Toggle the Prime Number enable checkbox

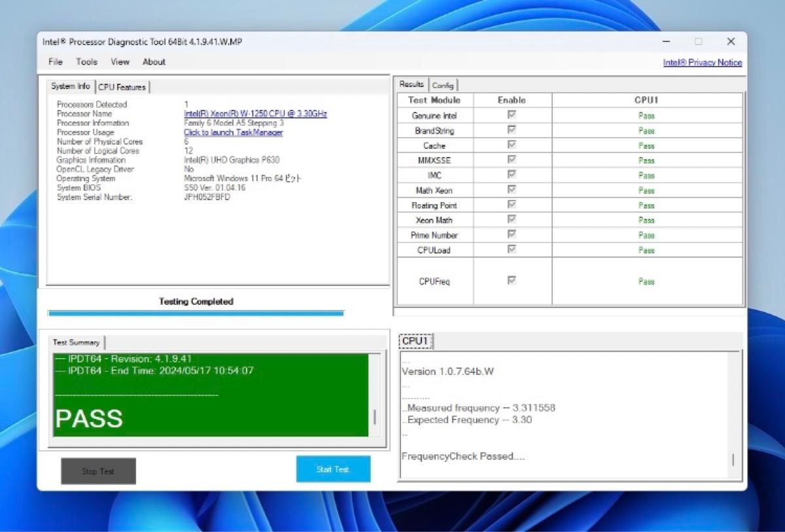click(x=512, y=234)
